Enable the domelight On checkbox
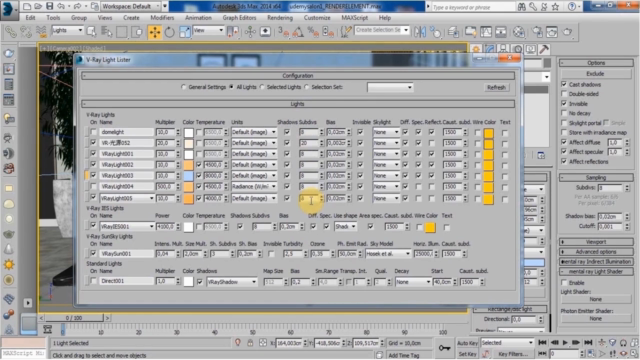This screenshot has width=640, height=360. [93, 132]
